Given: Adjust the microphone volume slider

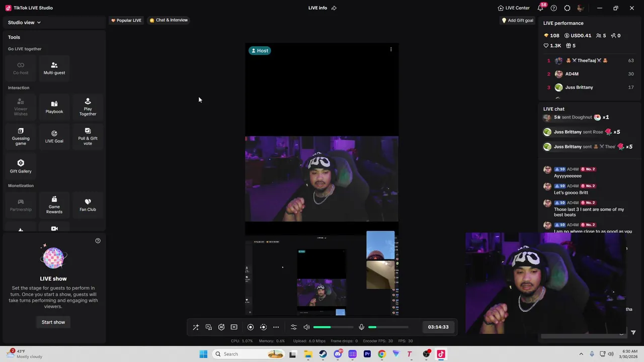Looking at the screenshot, I should tap(388, 327).
